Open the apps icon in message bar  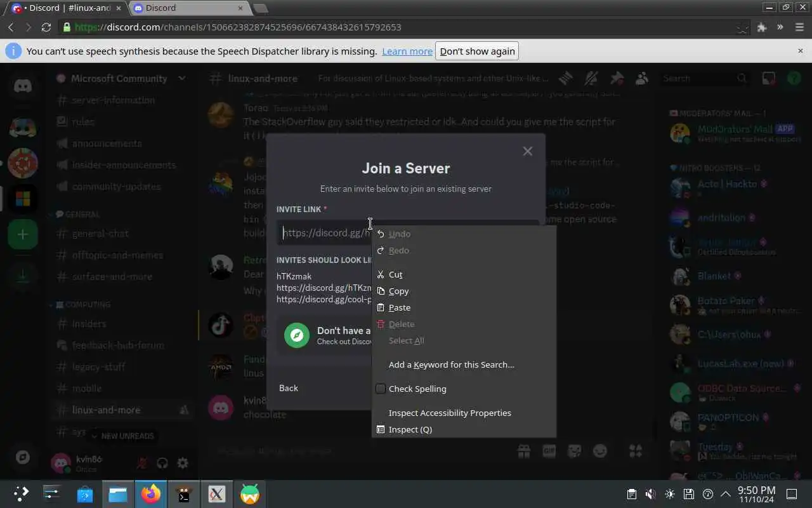pos(635,451)
